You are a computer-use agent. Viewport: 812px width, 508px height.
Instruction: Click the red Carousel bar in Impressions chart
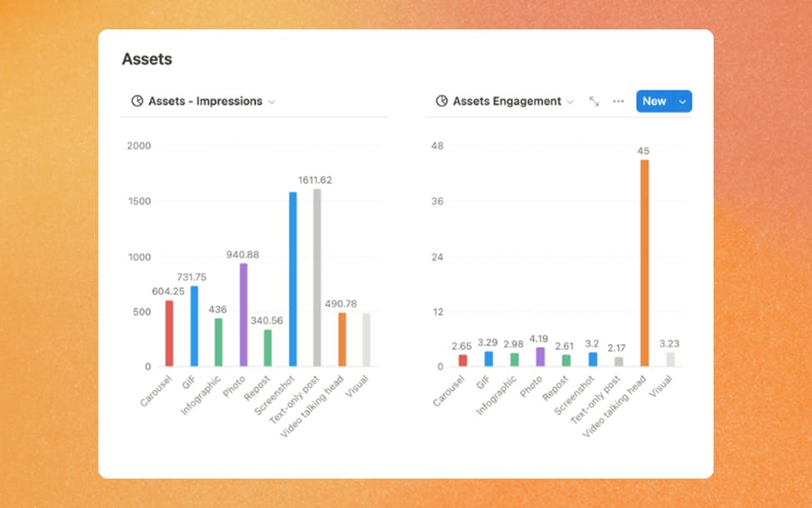[169, 333]
